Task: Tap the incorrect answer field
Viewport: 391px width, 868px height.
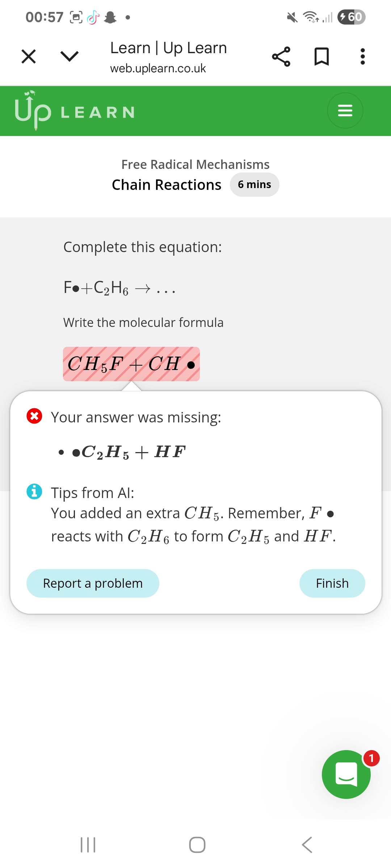Action: click(131, 364)
